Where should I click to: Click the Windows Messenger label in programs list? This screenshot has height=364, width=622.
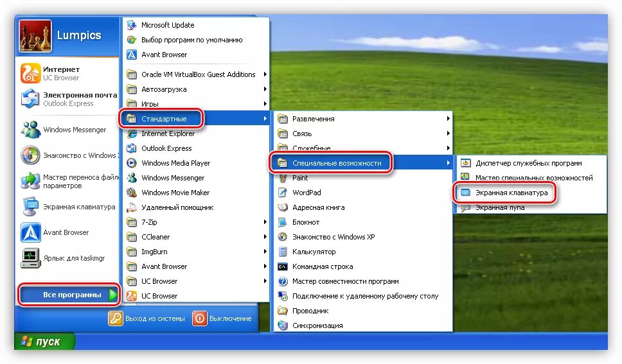(x=173, y=178)
